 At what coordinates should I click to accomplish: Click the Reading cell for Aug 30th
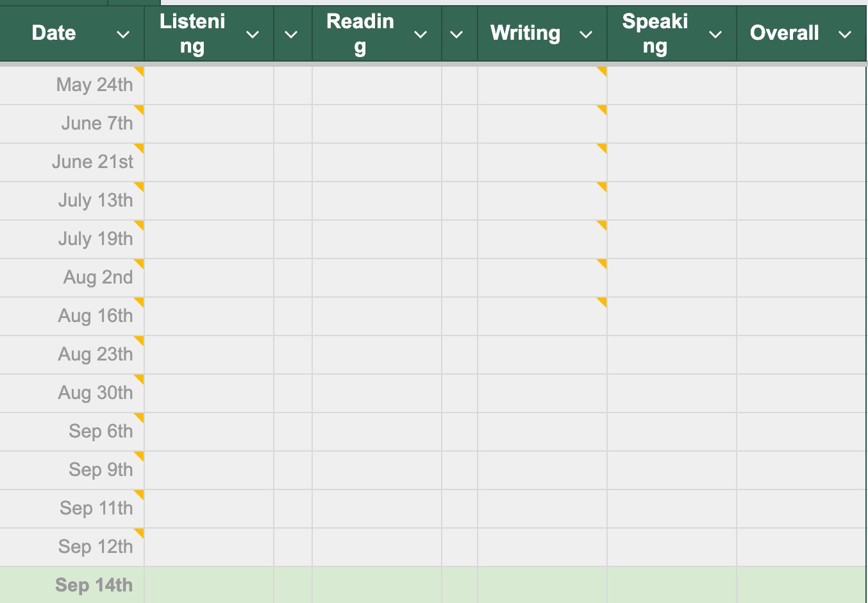click(377, 393)
